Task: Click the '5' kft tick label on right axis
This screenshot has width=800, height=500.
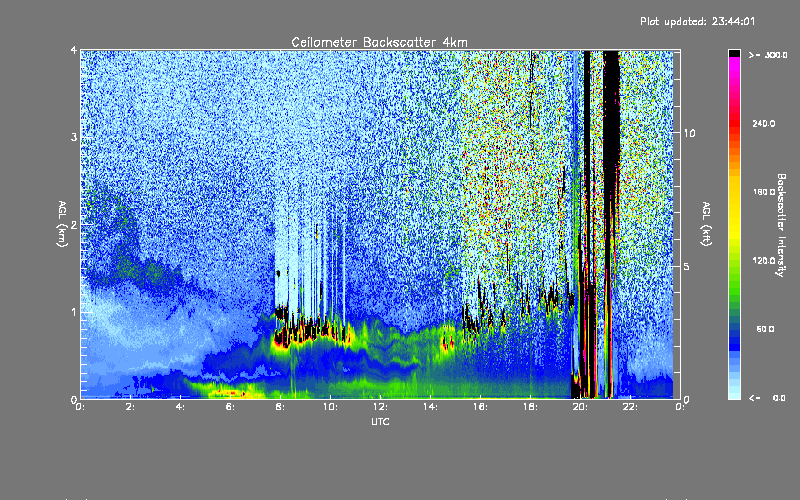Action: click(687, 267)
